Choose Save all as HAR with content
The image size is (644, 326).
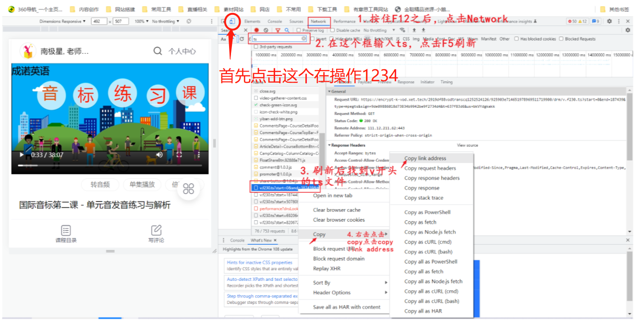click(347, 307)
